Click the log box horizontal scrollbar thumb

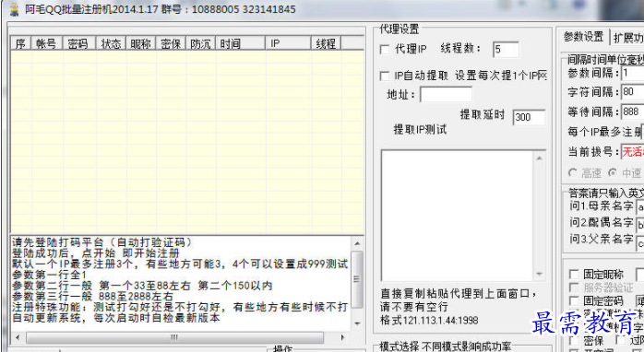[x=174, y=337]
